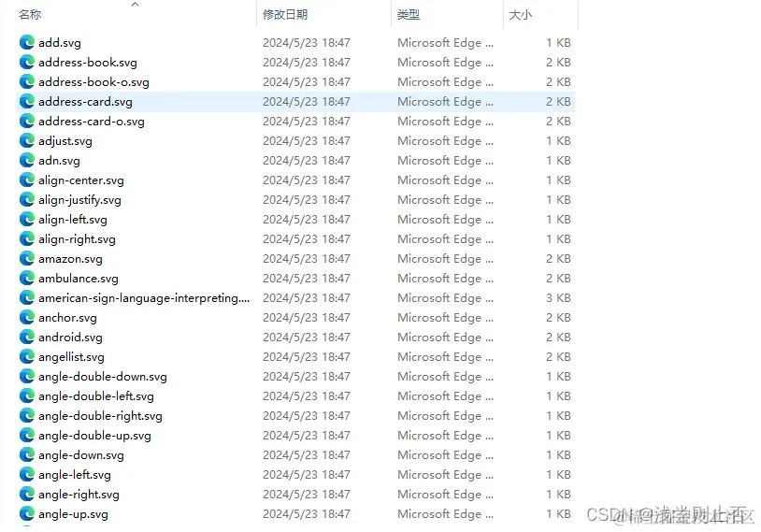Screen dimensions: 761x532
Task: Select file name angle-double-down.svg
Action: 103,376
